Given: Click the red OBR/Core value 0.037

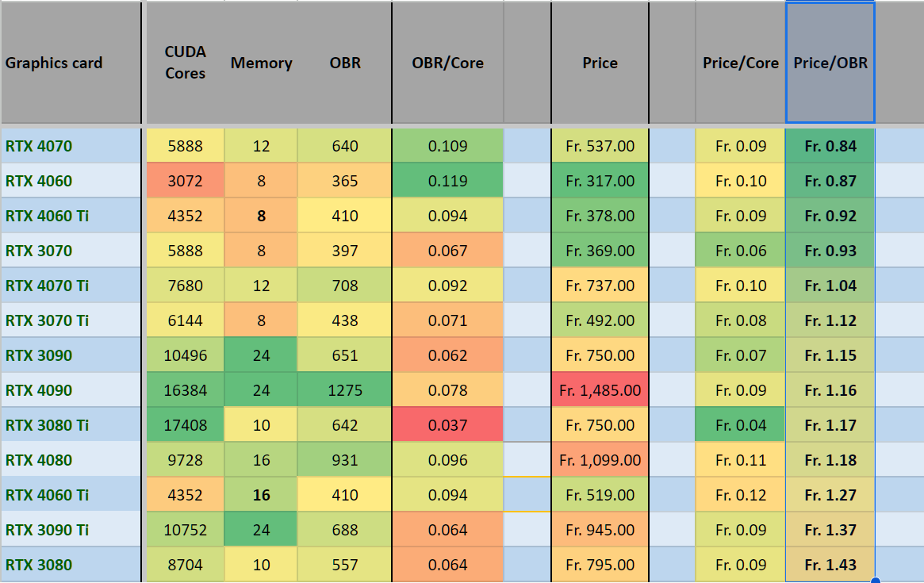Looking at the screenshot, I should tap(448, 425).
